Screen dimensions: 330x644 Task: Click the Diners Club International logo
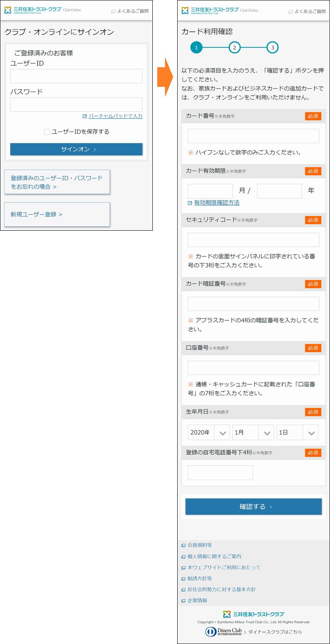[x=224, y=631]
